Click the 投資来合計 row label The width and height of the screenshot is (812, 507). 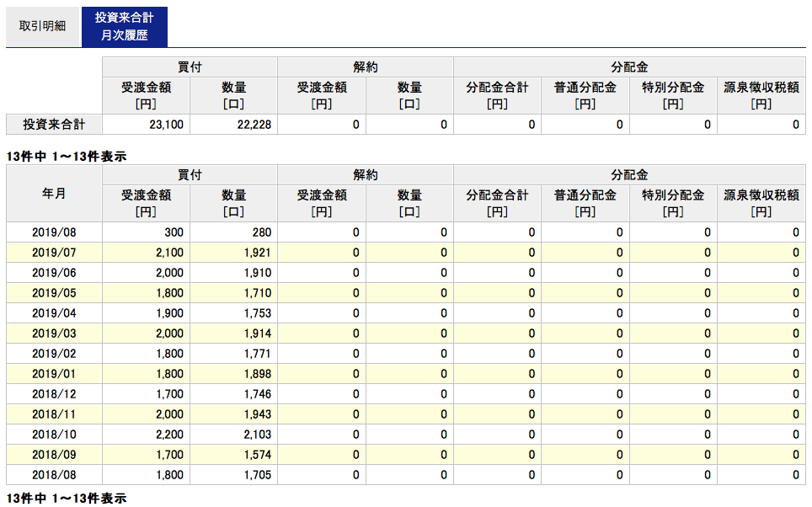pos(54,125)
